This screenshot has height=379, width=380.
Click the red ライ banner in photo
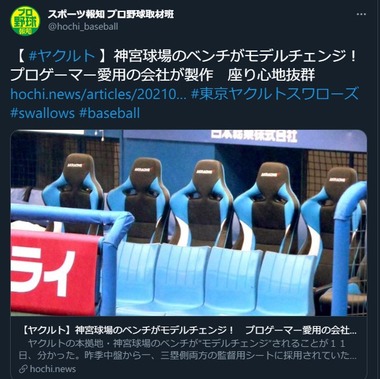click(55, 272)
